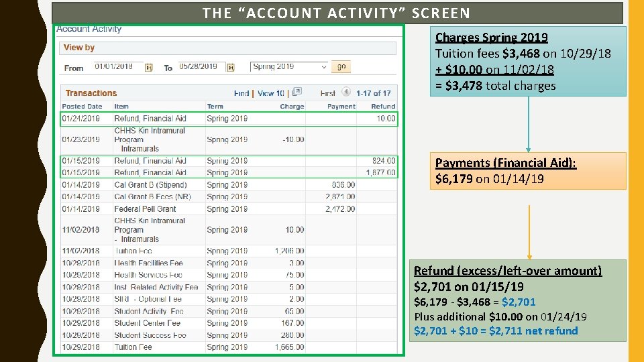Select the 10.00 refund amount on 01/24/2019
Viewport: 644px width, 362px height.
[x=386, y=119]
